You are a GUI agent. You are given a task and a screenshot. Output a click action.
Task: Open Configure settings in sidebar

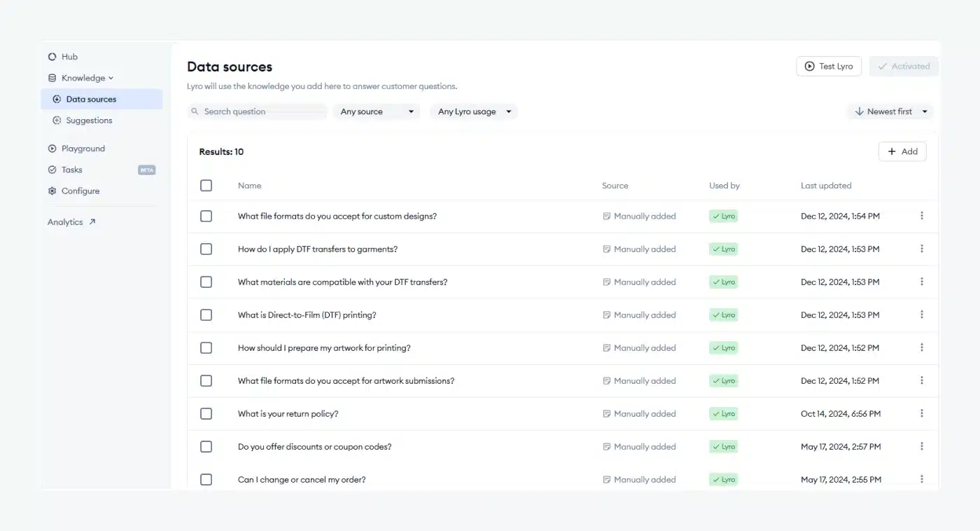(80, 191)
